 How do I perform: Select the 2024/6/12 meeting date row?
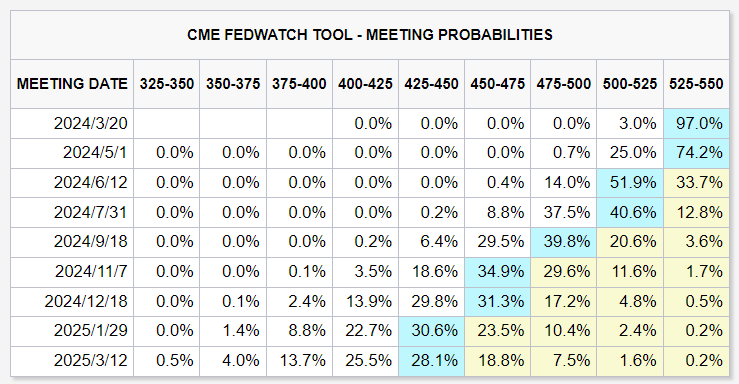coord(370,183)
